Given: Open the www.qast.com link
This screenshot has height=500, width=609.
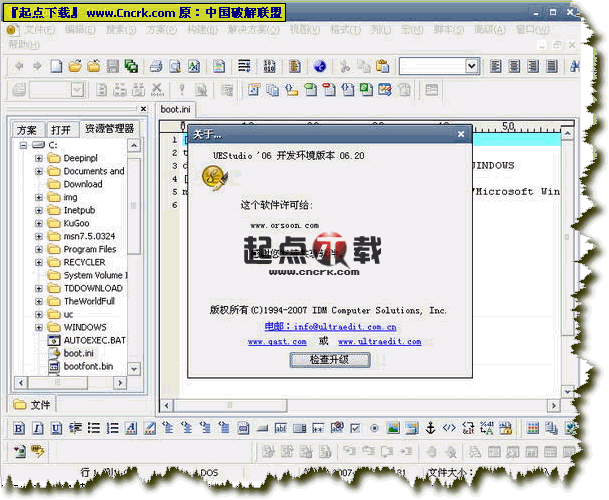Looking at the screenshot, I should pyautogui.click(x=277, y=342).
